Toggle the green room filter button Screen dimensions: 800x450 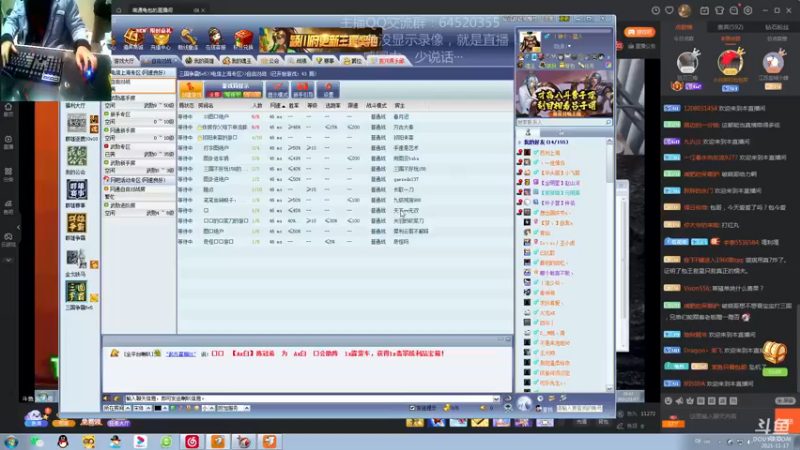232,94
